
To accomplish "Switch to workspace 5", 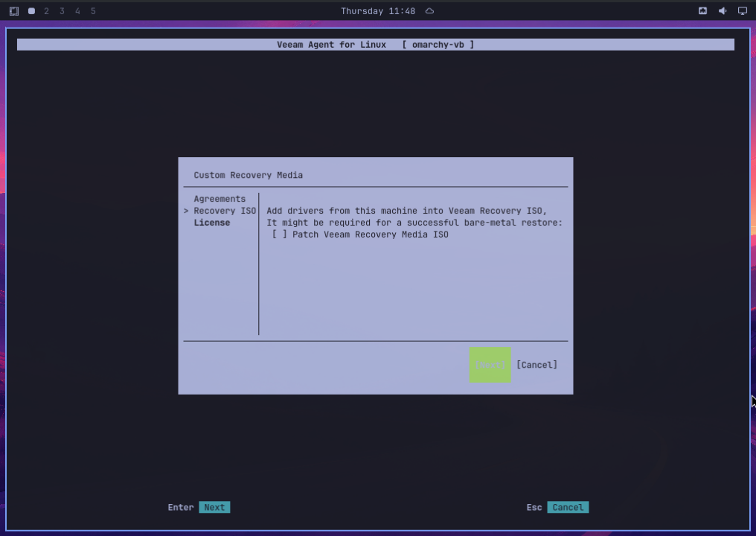I will [93, 11].
